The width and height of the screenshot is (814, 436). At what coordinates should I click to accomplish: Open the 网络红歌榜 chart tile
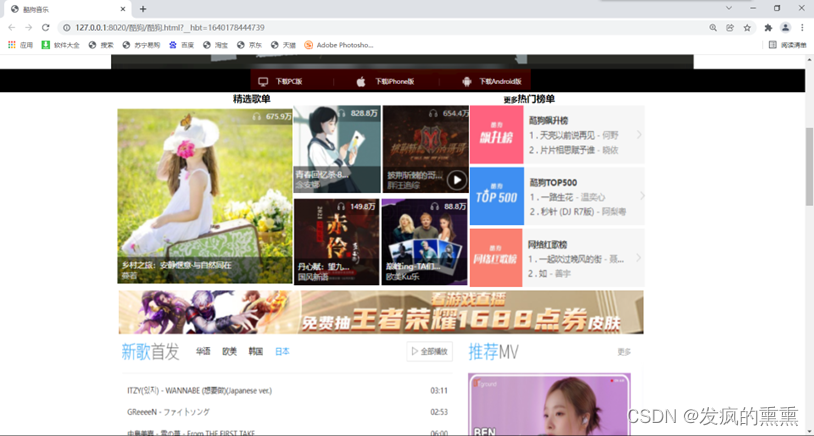496,257
